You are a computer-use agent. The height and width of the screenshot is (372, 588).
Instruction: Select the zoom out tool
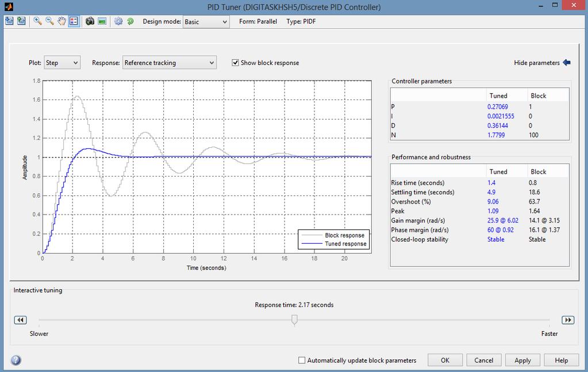point(49,21)
